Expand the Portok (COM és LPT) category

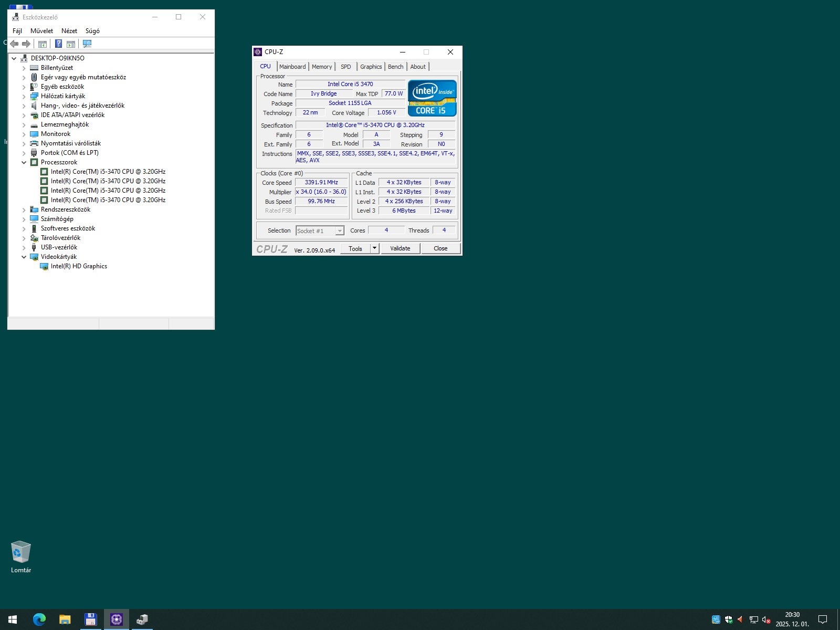[x=24, y=153]
